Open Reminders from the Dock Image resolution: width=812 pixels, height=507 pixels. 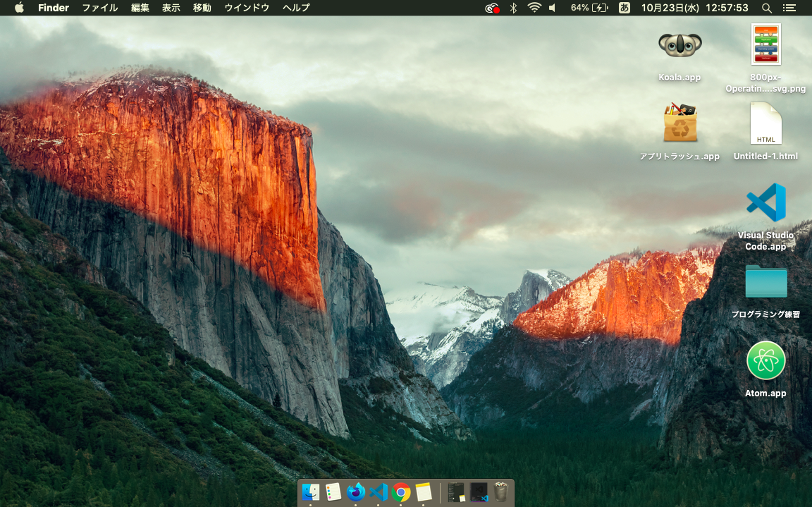[x=333, y=492]
